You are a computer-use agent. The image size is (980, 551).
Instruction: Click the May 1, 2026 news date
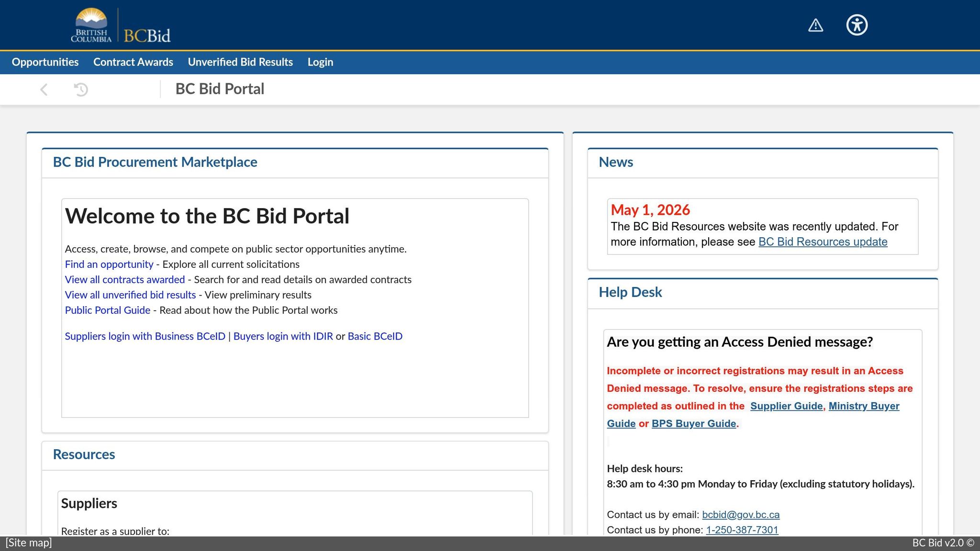[650, 210]
